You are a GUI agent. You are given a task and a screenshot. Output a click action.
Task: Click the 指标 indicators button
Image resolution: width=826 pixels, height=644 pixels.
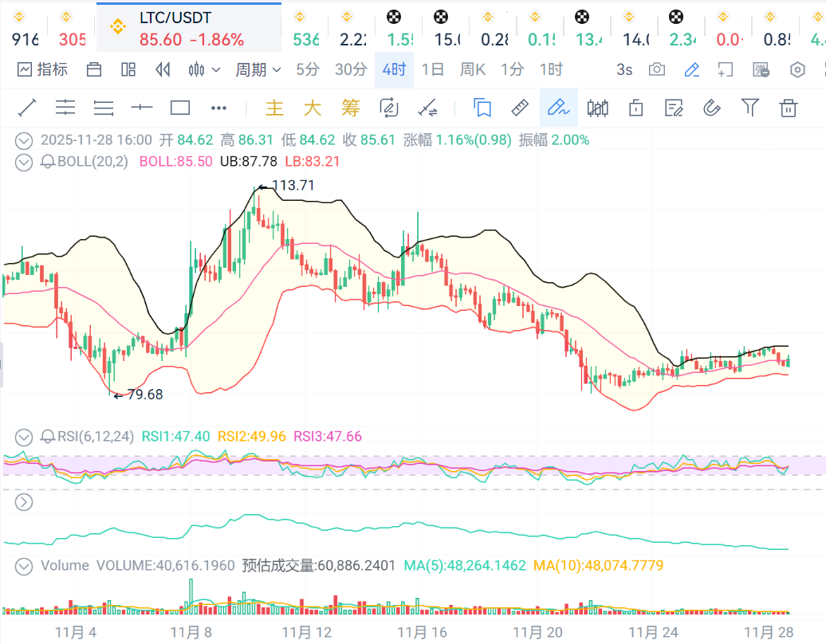43,70
